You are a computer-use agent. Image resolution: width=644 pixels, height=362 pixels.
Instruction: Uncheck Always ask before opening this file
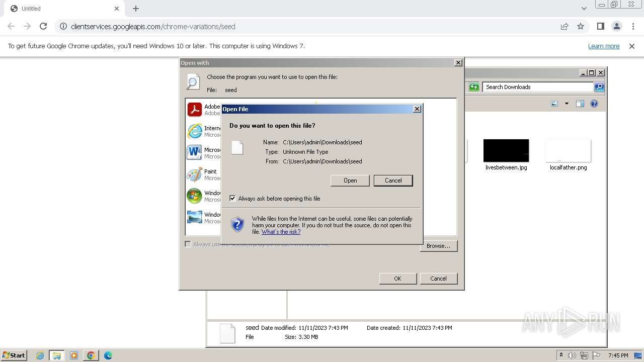point(232,198)
